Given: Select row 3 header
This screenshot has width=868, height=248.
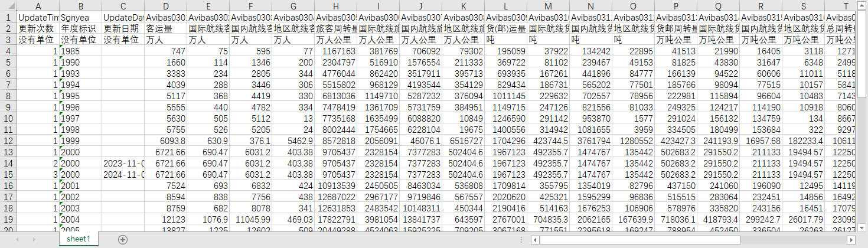Looking at the screenshot, I should point(8,40).
